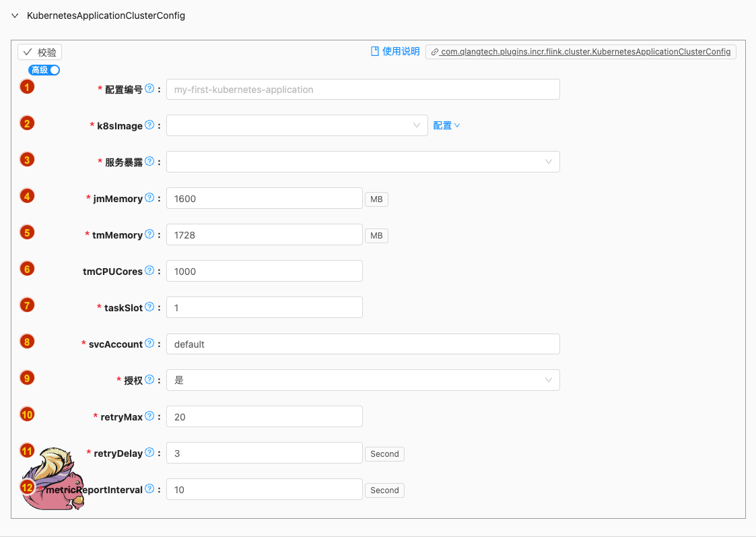This screenshot has width=756, height=537.
Task: Click retryDelay help question icon
Action: pos(149,453)
